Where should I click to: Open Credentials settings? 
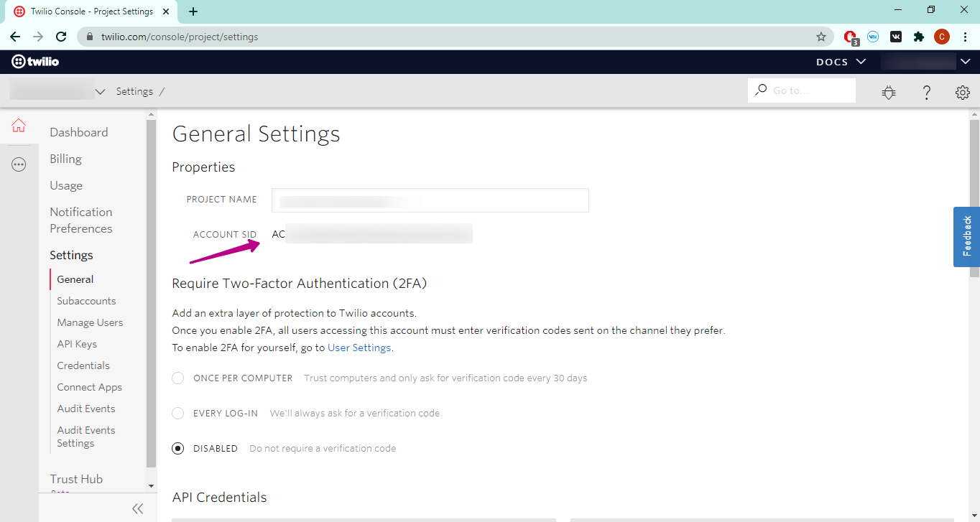point(83,365)
